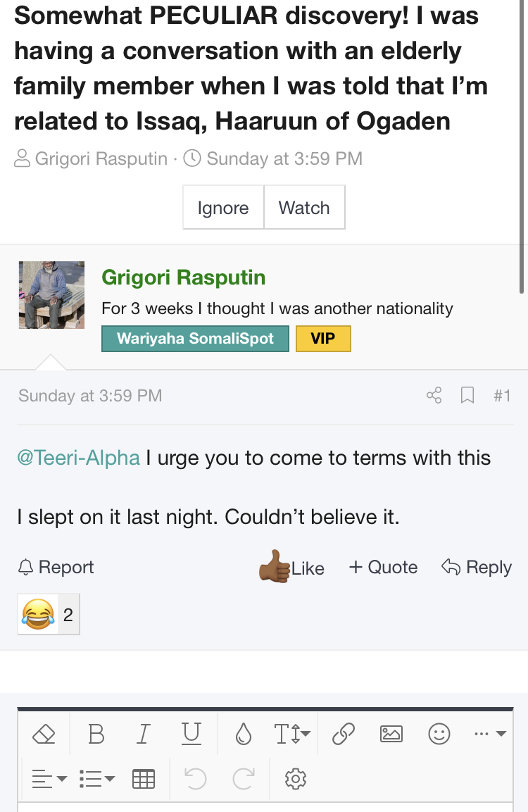Click the redo arrow icon
Viewport: 528px width, 812px height.
(x=244, y=778)
